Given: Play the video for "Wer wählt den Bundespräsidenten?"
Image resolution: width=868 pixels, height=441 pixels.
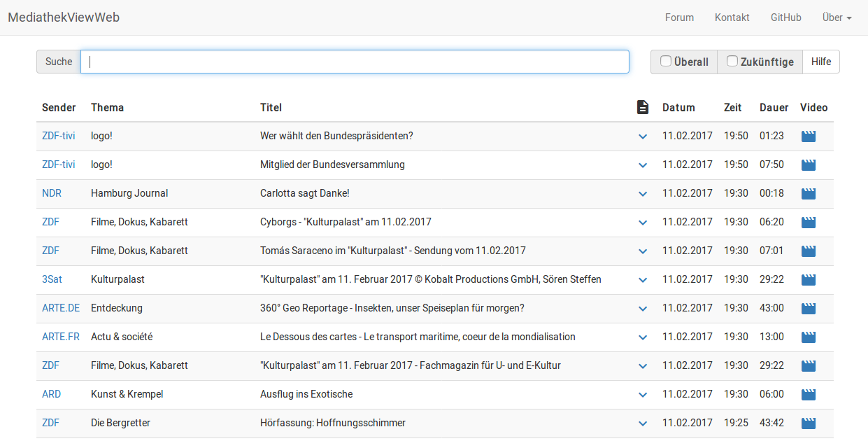Looking at the screenshot, I should [808, 136].
